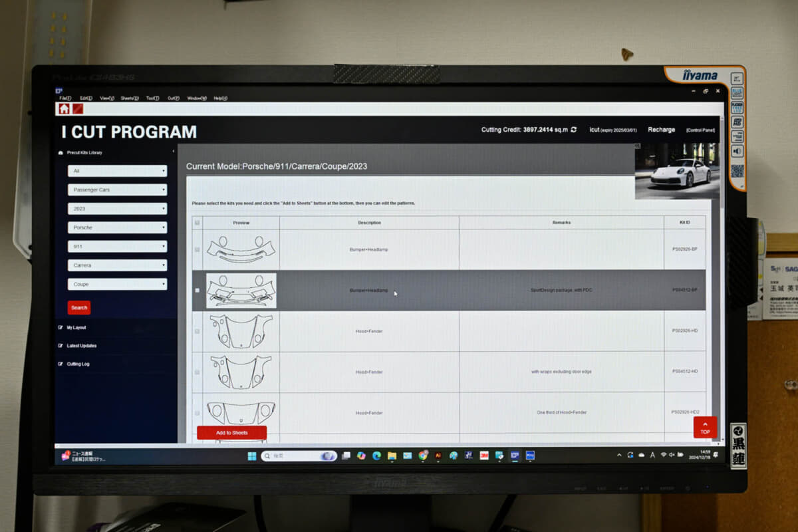The height and width of the screenshot is (532, 798).
Task: Open the Help menu
Action: (221, 98)
